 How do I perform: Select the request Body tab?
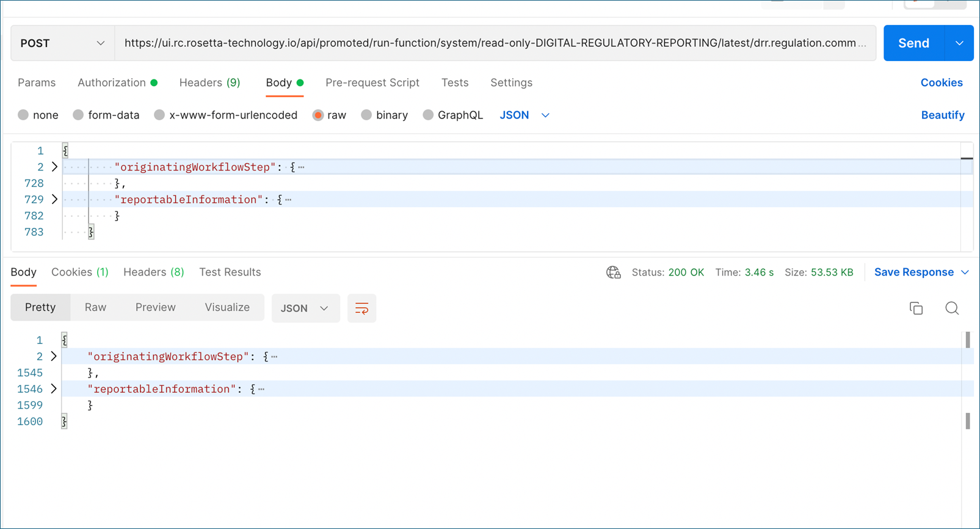[285, 82]
